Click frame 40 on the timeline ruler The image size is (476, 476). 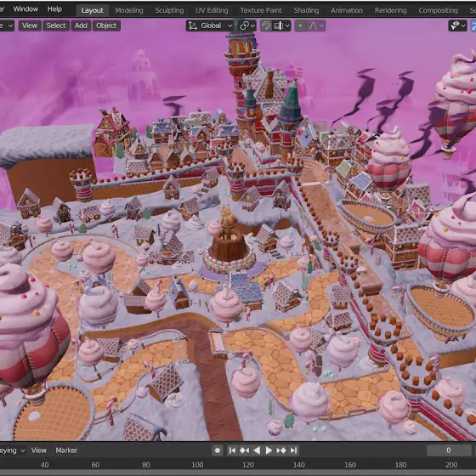tap(44, 465)
